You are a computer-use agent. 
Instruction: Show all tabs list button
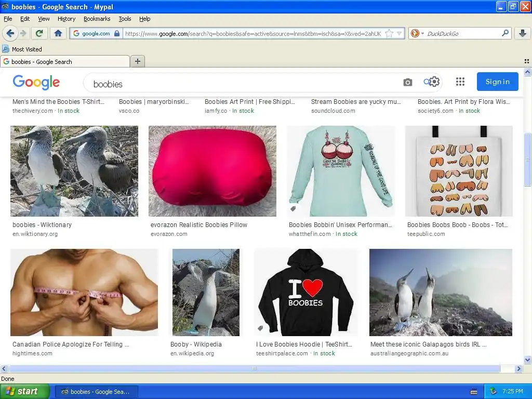527,61
